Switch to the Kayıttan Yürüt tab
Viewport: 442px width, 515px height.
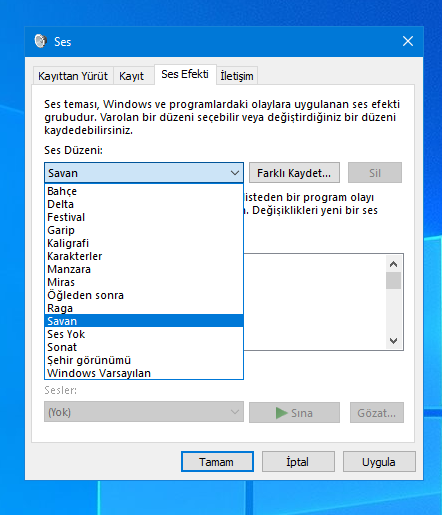click(x=73, y=76)
